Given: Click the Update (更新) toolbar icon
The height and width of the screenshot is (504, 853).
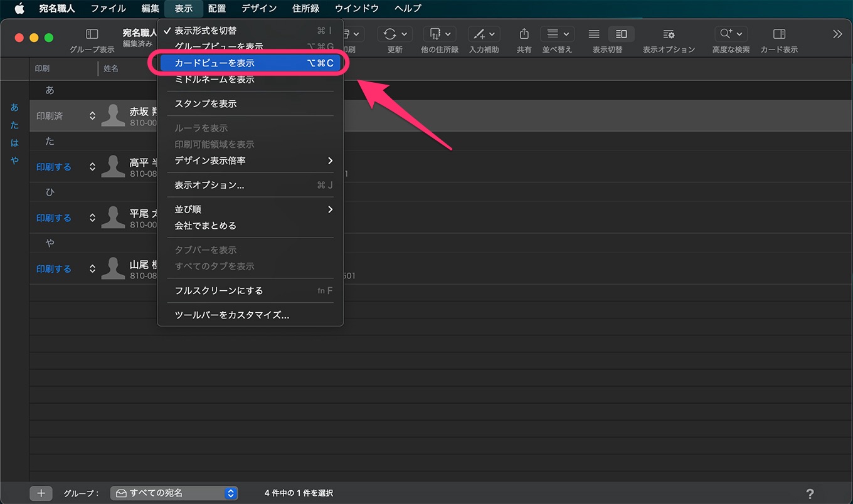Looking at the screenshot, I should [x=395, y=34].
